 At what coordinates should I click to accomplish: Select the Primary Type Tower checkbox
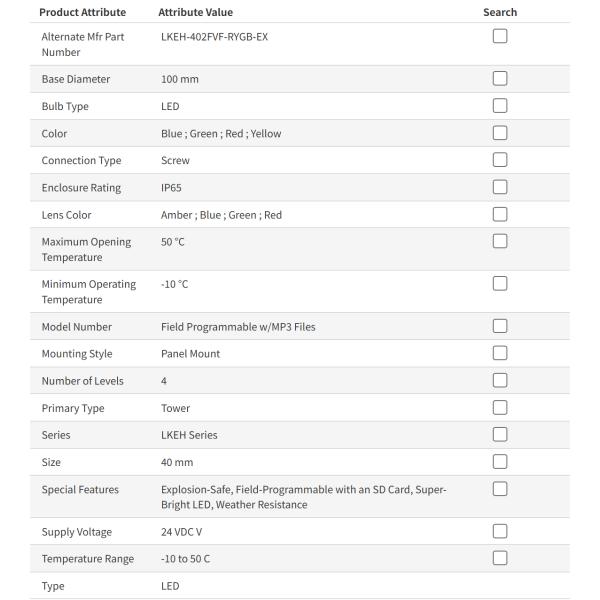coord(500,407)
